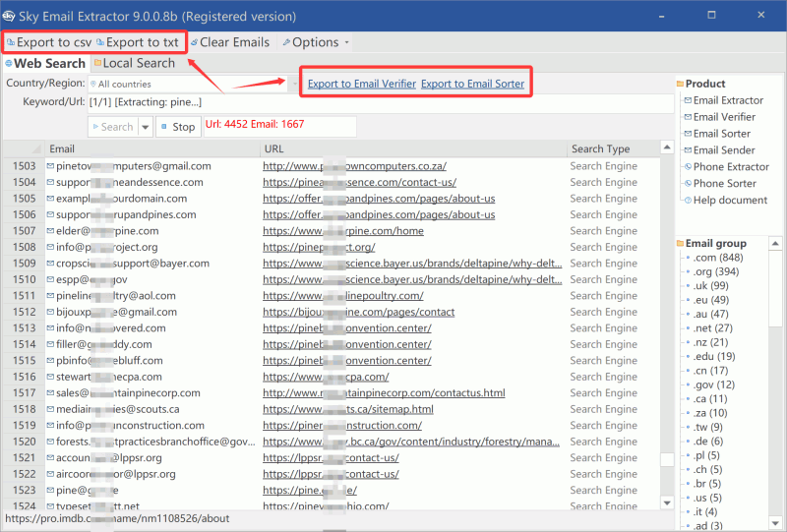The width and height of the screenshot is (787, 532).
Task: Select the .za (10) email group
Action: pyautogui.click(x=709, y=413)
